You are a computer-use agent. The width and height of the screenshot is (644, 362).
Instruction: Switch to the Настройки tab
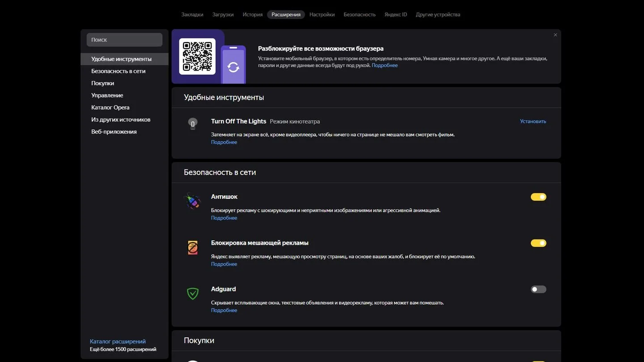[x=322, y=15]
